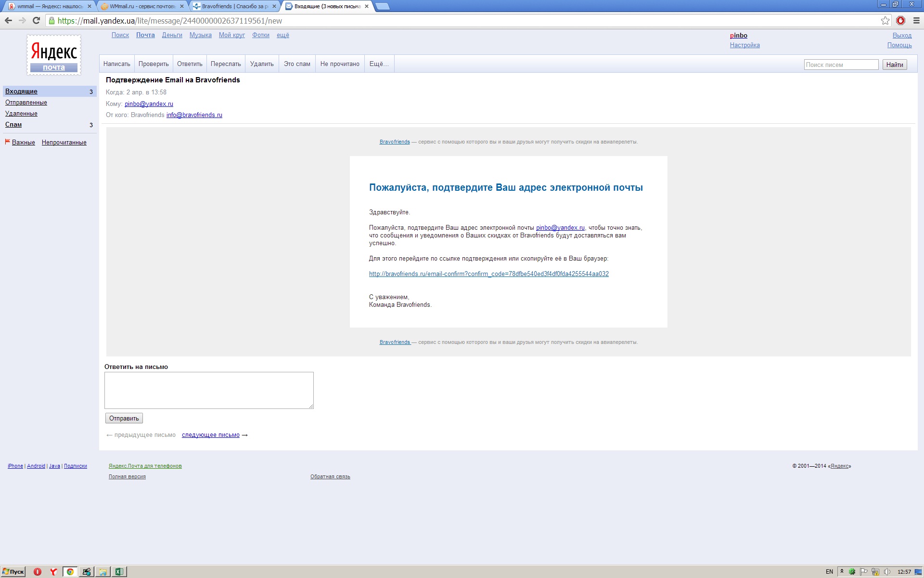The height and width of the screenshot is (578, 924).
Task: Open the Excel taskbar icon
Action: (x=119, y=572)
